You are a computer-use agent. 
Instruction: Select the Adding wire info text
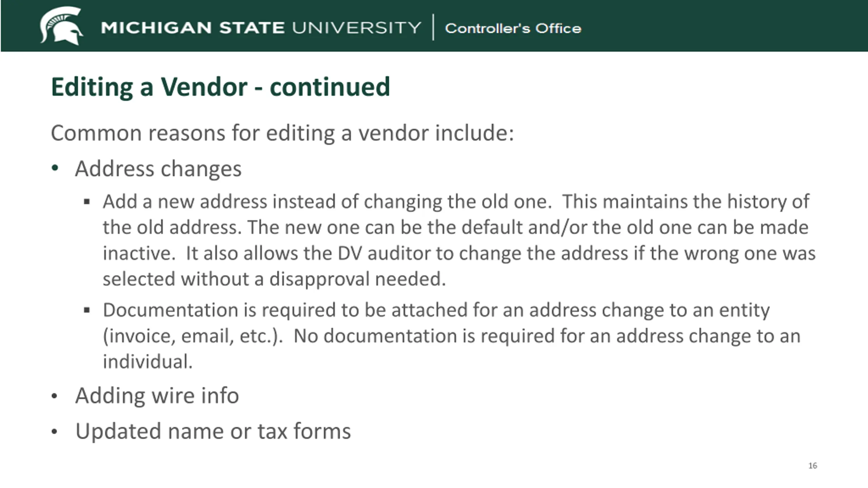[x=157, y=395]
